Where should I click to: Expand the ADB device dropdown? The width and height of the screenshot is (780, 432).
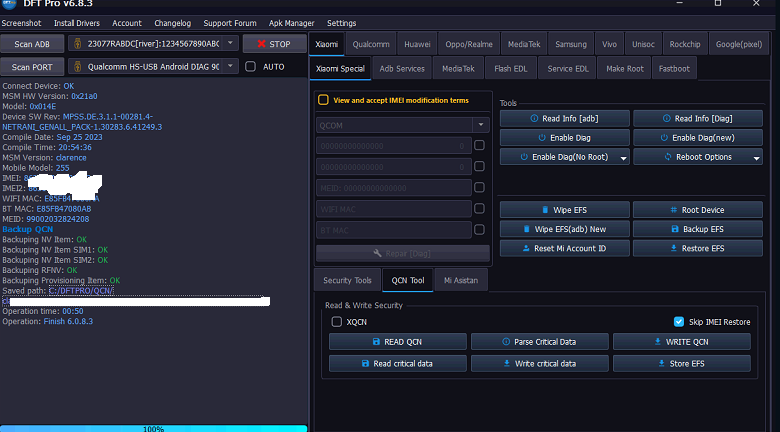click(x=230, y=43)
